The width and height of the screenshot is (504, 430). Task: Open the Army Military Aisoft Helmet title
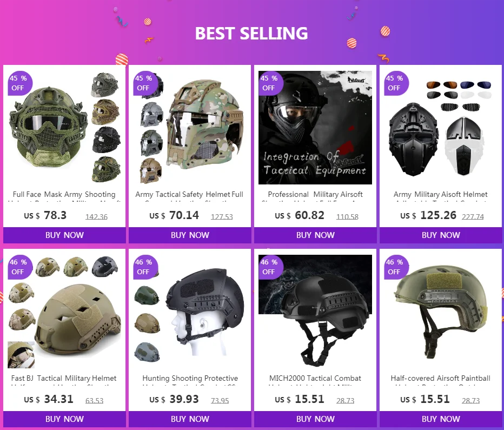click(441, 194)
